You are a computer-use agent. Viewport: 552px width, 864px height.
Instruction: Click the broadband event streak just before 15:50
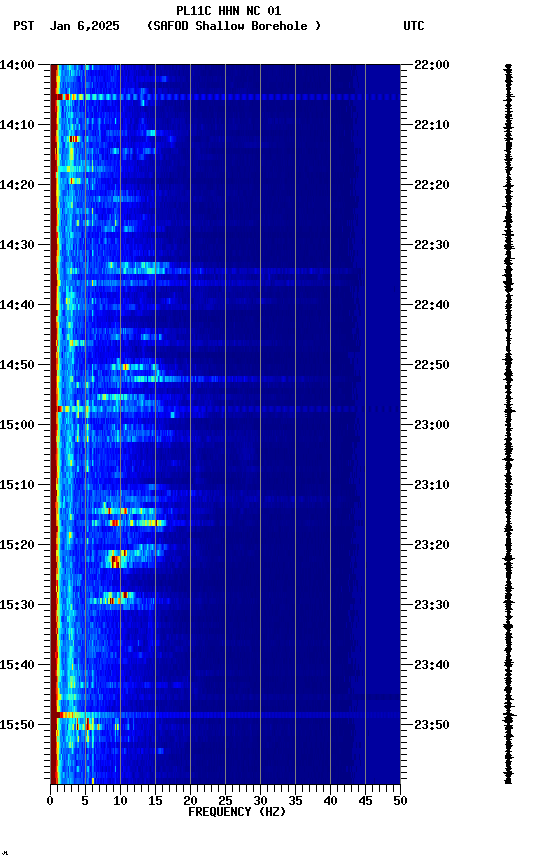[225, 715]
